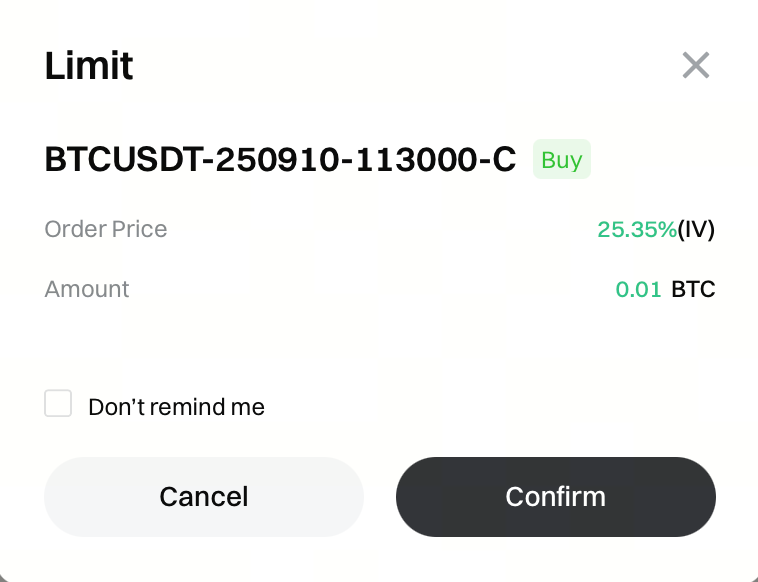Image resolution: width=758 pixels, height=582 pixels.
Task: Click the BTC unit beside amount
Action: (x=694, y=290)
